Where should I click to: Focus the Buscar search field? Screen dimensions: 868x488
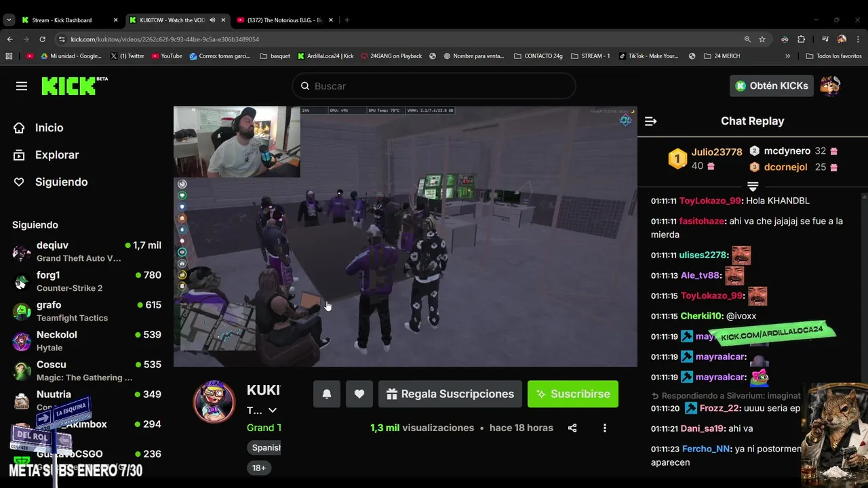[434, 86]
